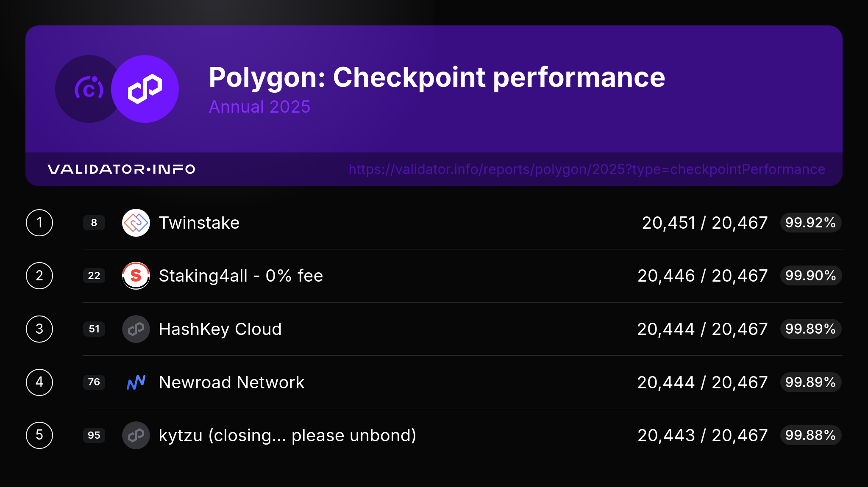Open Staking4all - 0% fee entry

pos(241,276)
